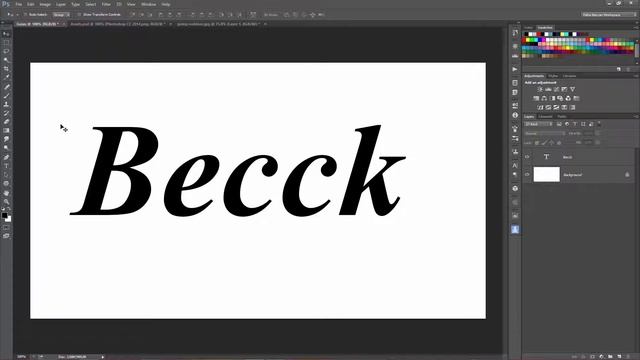Add a Hue/Saturation adjustment
Viewport: 640px width, 360px height.
click(536, 98)
